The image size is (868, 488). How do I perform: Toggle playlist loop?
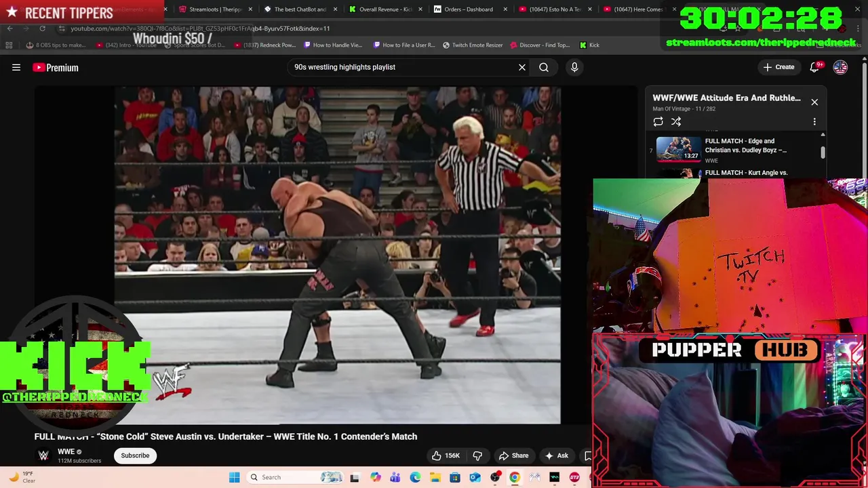coord(658,121)
